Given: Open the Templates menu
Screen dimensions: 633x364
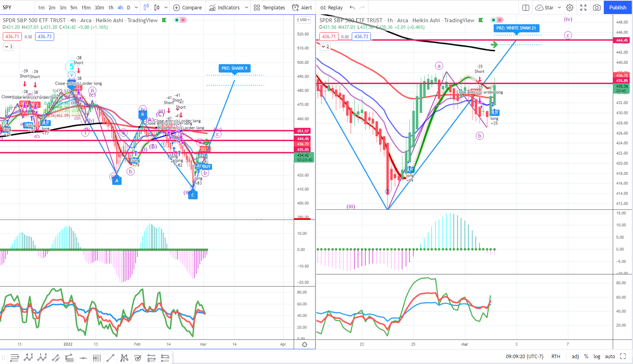Looking at the screenshot, I should 270,7.
